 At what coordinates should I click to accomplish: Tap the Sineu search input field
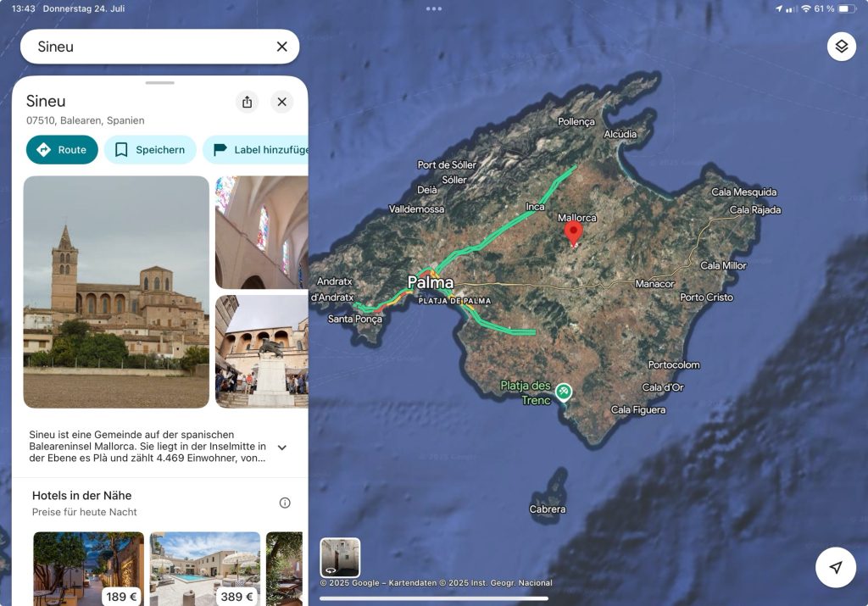pyautogui.click(x=144, y=47)
